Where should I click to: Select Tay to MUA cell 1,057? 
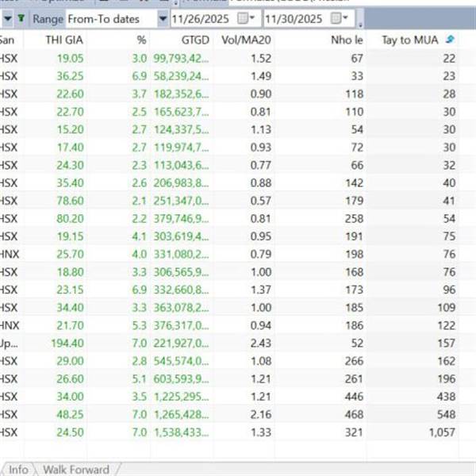coord(442,432)
